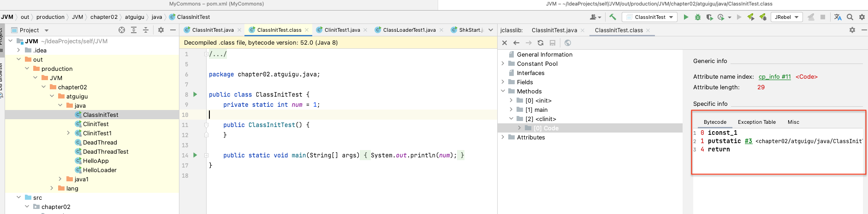
Task: Expand Attributes node in jclasslib
Action: (x=503, y=137)
